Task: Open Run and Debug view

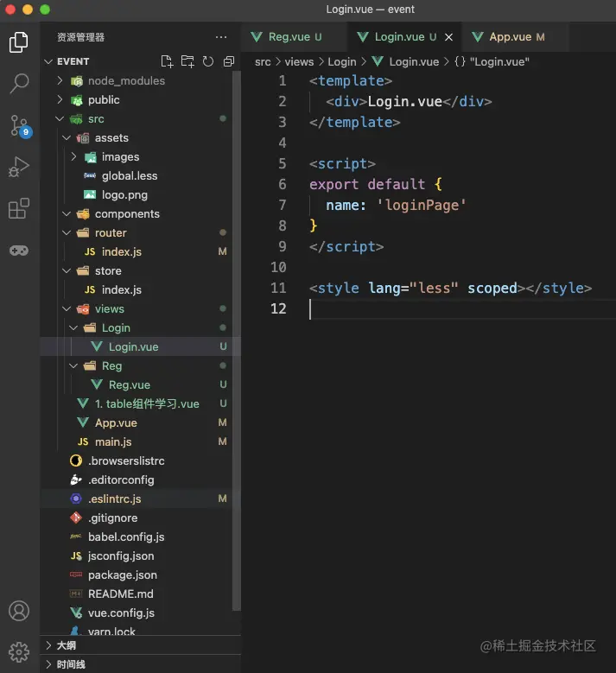Action: pyautogui.click(x=19, y=167)
